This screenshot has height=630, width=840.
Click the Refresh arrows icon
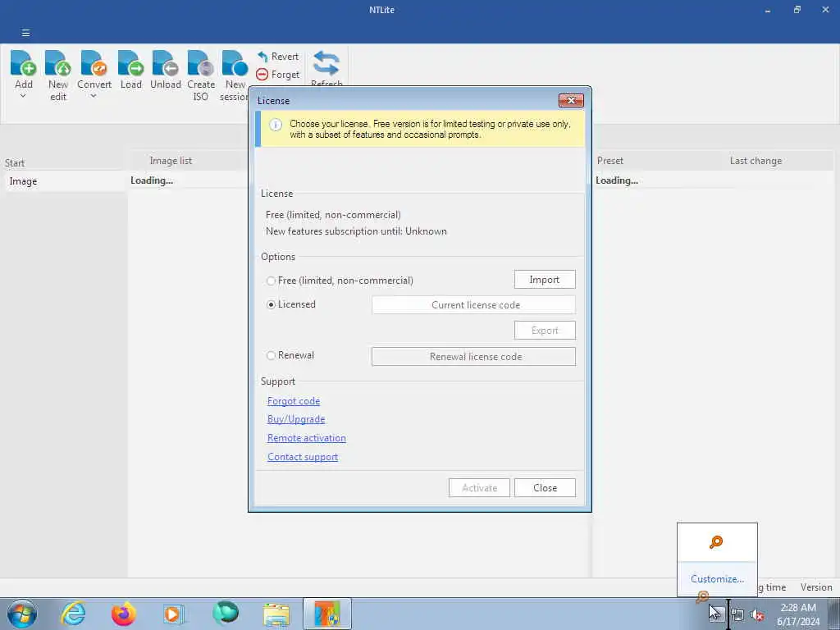pos(326,63)
